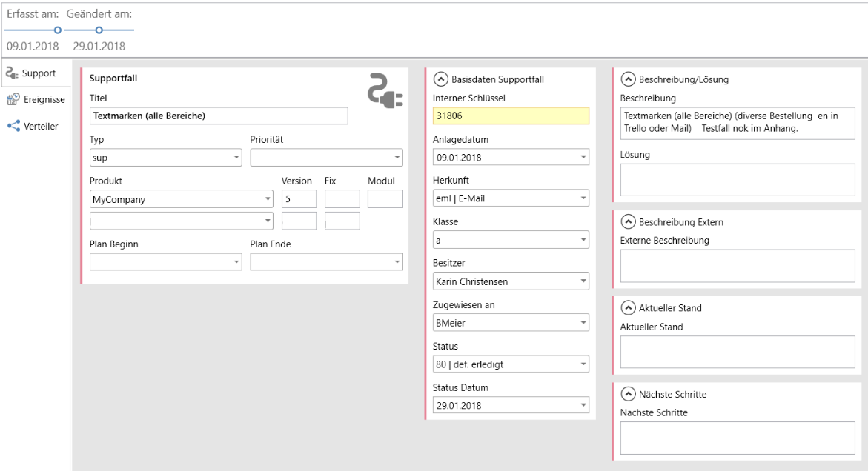The width and height of the screenshot is (868, 471).
Task: Collapse the Aktueller Stand section
Action: [628, 307]
